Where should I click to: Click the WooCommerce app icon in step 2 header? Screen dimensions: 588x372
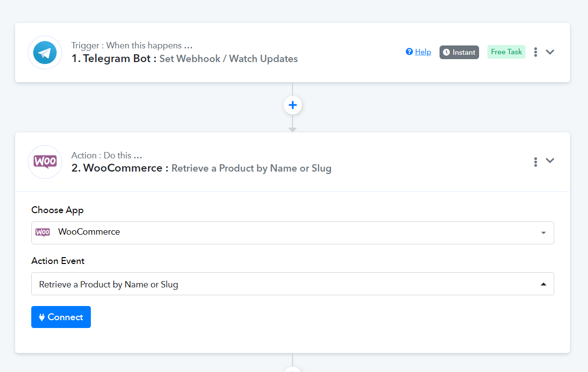point(45,162)
